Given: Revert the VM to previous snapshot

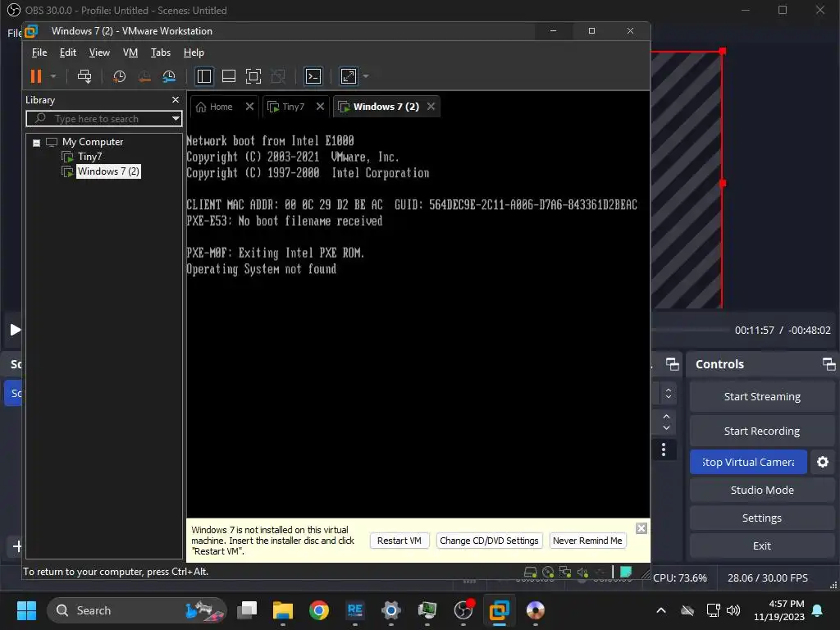Looking at the screenshot, I should coord(144,76).
